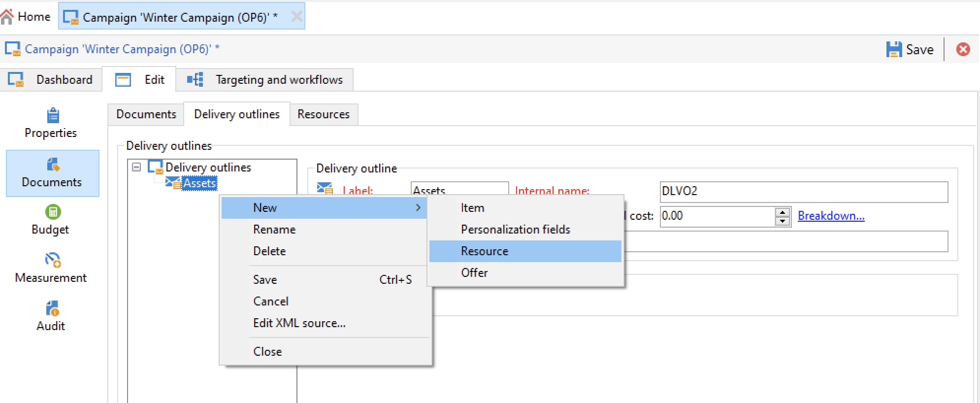This screenshot has height=403, width=980.
Task: Close the Winter Campaign tab
Action: tap(296, 17)
